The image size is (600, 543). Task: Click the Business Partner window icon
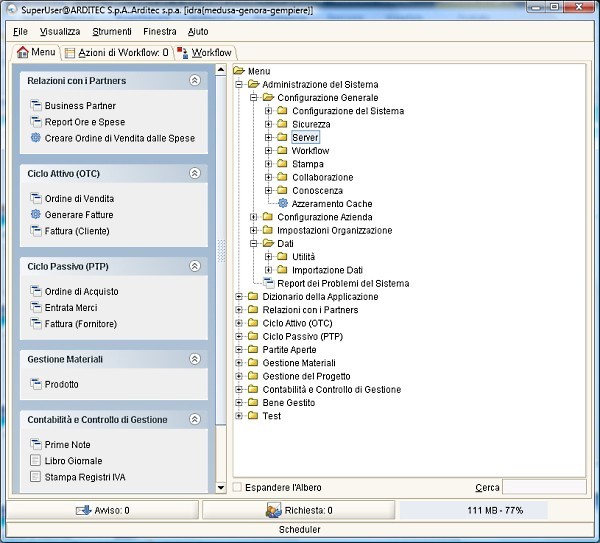click(36, 106)
